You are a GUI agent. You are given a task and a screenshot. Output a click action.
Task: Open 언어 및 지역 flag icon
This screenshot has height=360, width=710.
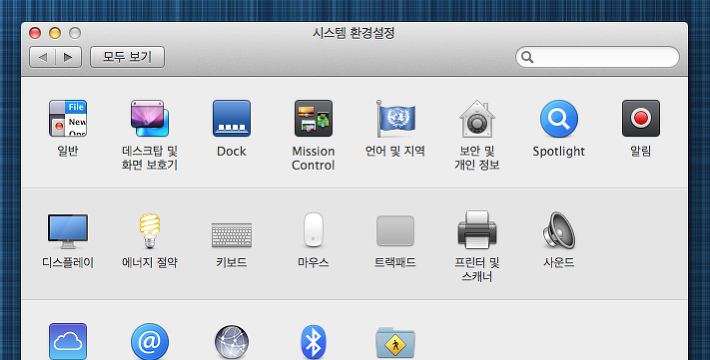(395, 119)
